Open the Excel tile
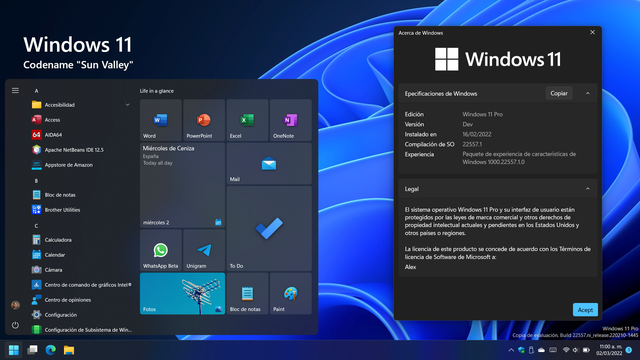640x360 pixels. tap(247, 120)
